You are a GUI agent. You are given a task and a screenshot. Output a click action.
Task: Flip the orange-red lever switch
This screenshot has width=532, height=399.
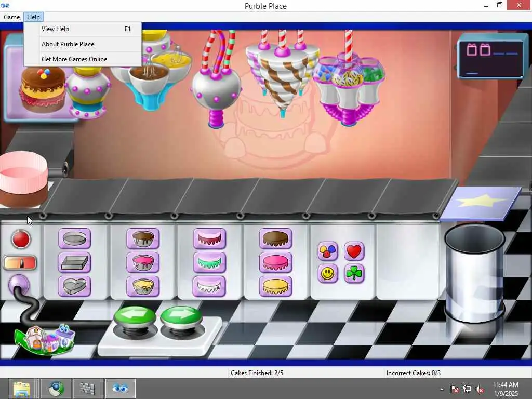[x=20, y=263]
